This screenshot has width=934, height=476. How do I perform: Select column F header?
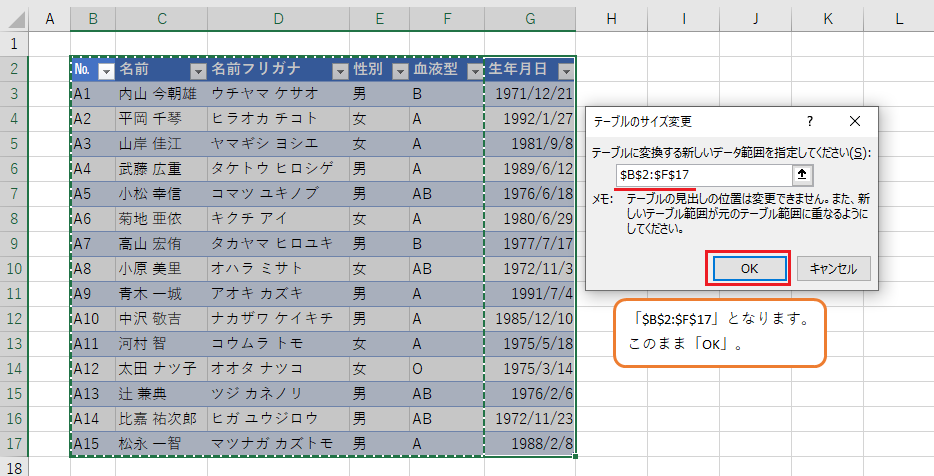(x=447, y=19)
